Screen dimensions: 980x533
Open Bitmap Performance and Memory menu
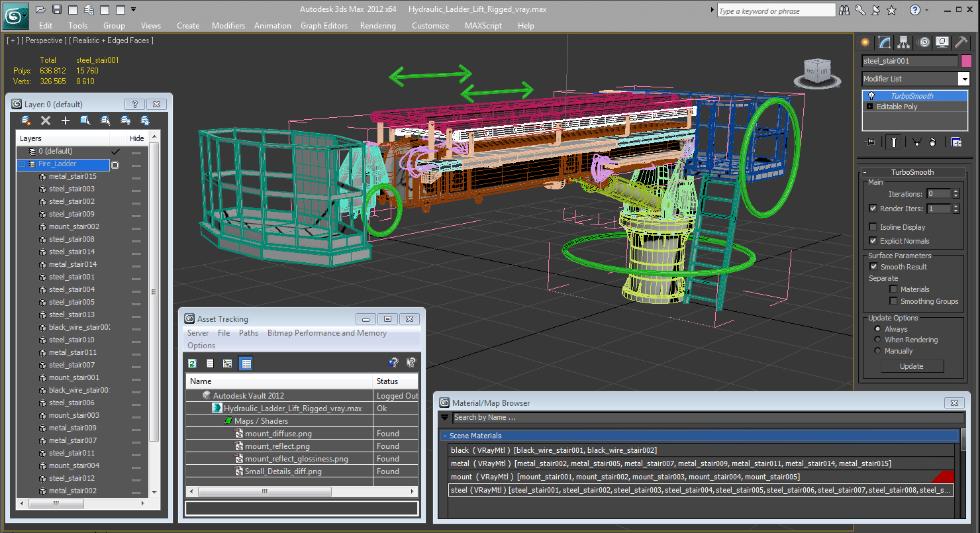pyautogui.click(x=327, y=333)
